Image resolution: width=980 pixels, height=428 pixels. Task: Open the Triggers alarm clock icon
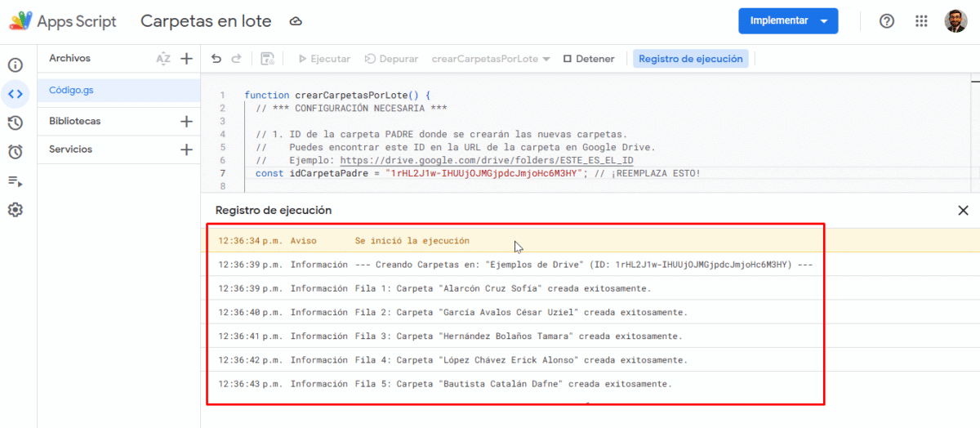[x=15, y=152]
